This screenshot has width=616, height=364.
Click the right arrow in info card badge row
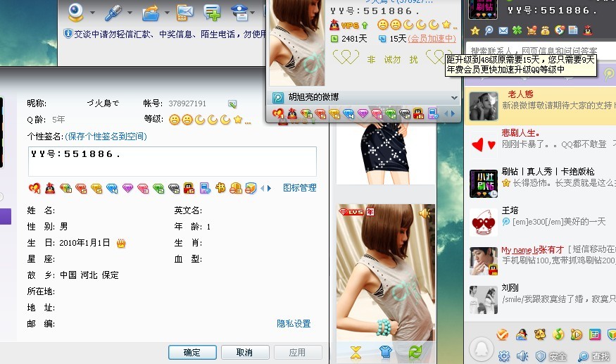453,114
